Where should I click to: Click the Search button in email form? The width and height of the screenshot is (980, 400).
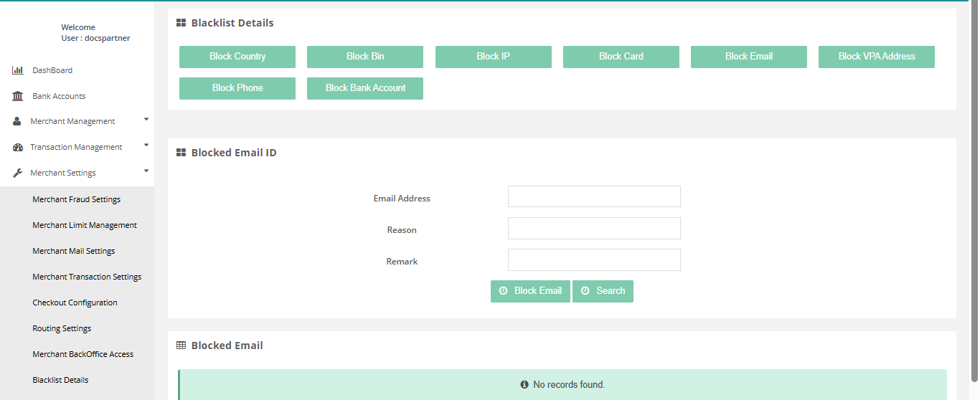tap(603, 291)
